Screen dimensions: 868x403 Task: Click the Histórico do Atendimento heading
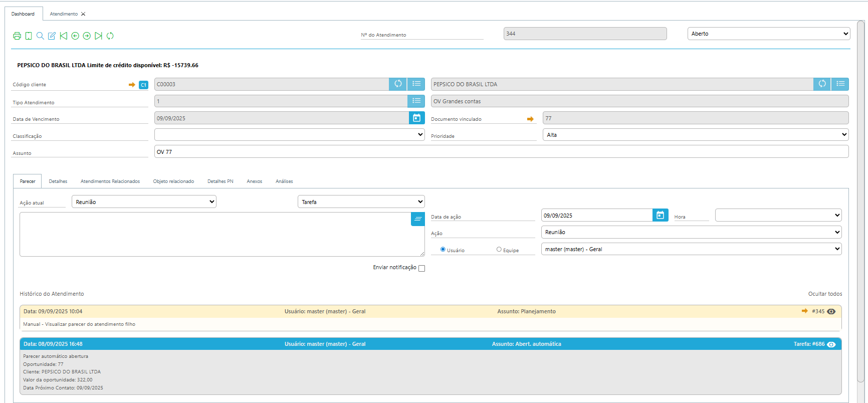click(52, 294)
